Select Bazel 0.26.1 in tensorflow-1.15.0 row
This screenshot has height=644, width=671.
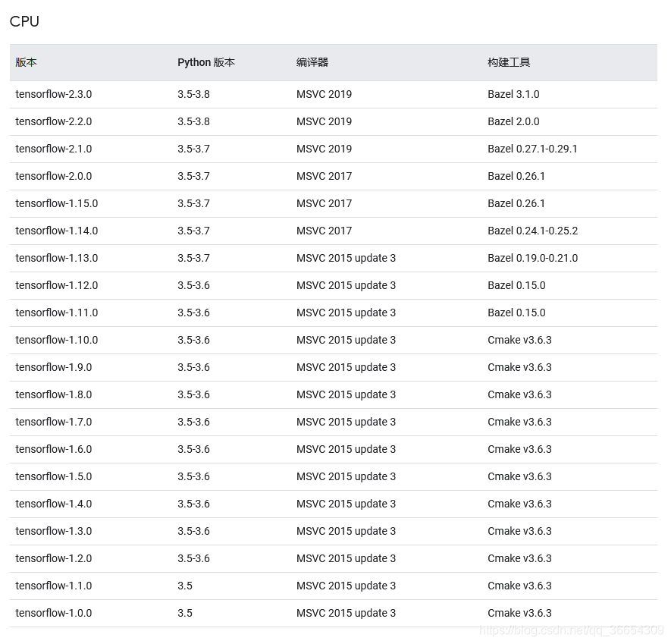(x=516, y=203)
